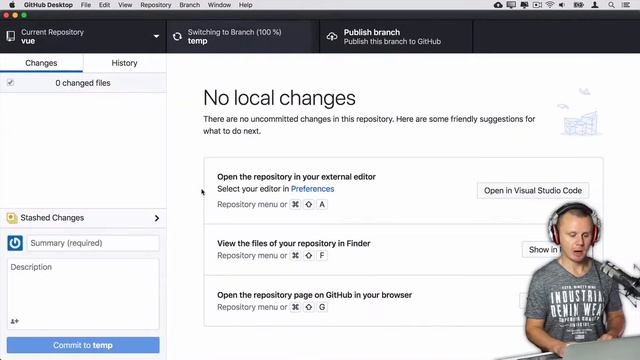The width and height of the screenshot is (640, 360).
Task: Focus the Summary (required) field
Action: coord(93,243)
